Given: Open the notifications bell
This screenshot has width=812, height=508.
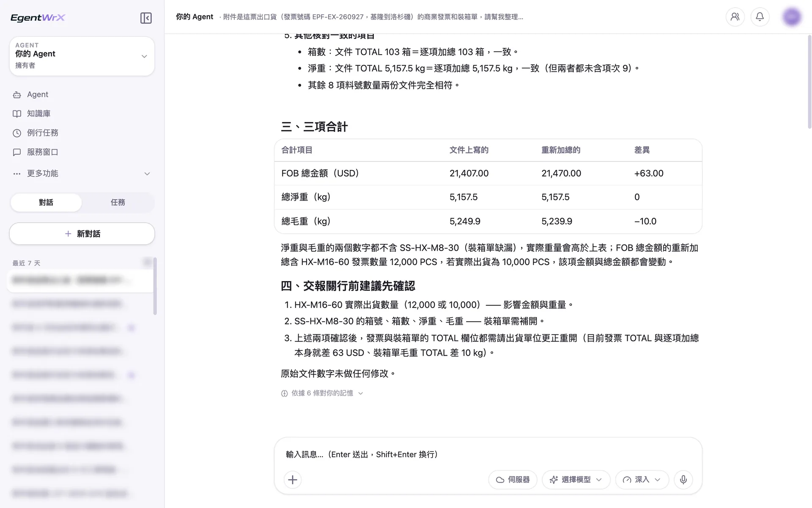Looking at the screenshot, I should [760, 17].
